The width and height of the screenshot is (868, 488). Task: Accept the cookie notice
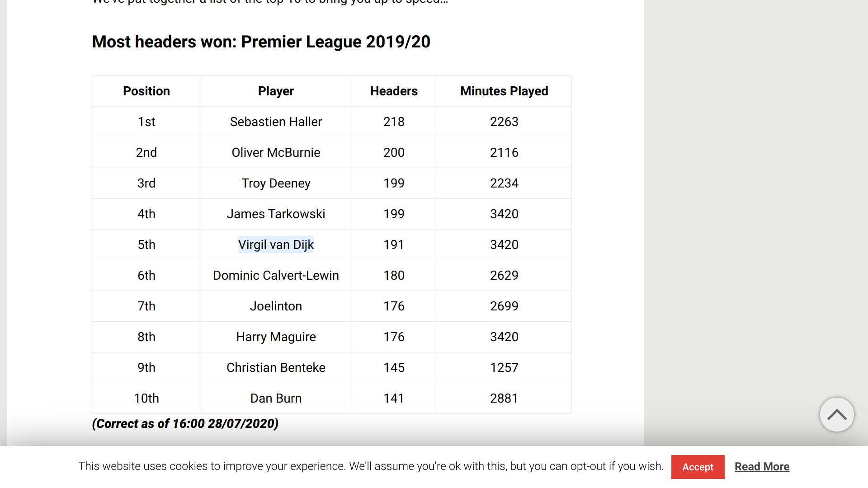tap(698, 467)
